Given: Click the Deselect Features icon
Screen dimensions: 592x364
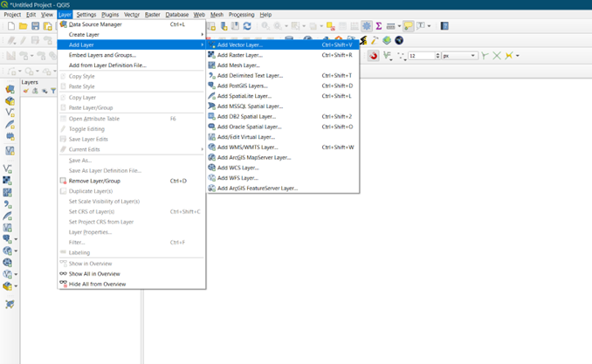Looking at the screenshot, I should 331,26.
